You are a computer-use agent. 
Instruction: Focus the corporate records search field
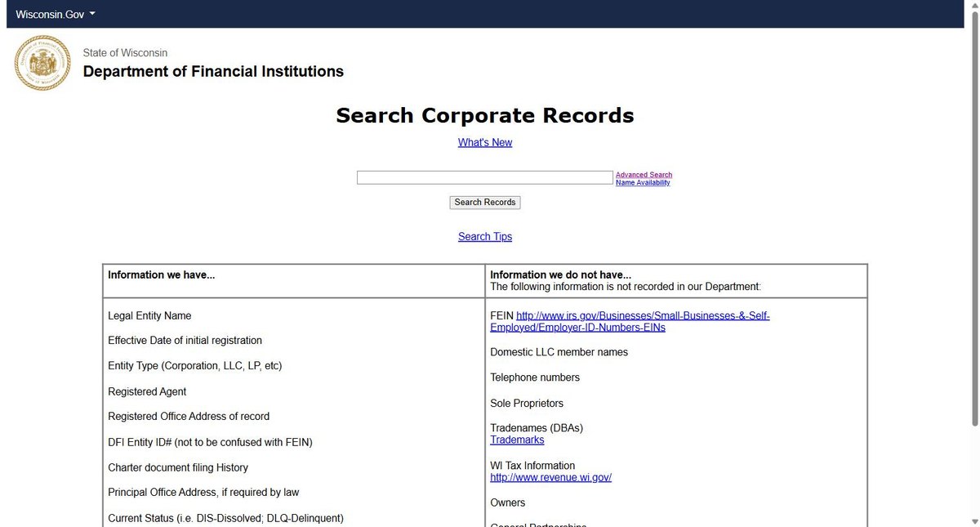coord(485,177)
